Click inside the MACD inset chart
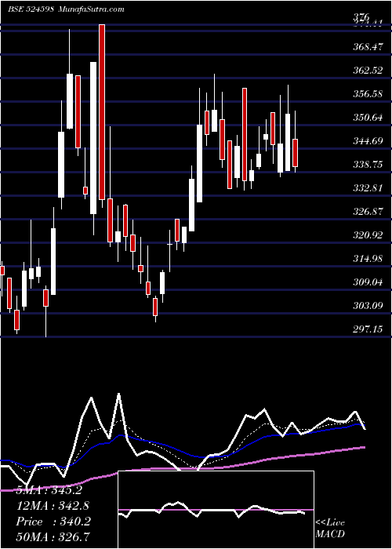 coord(216,510)
